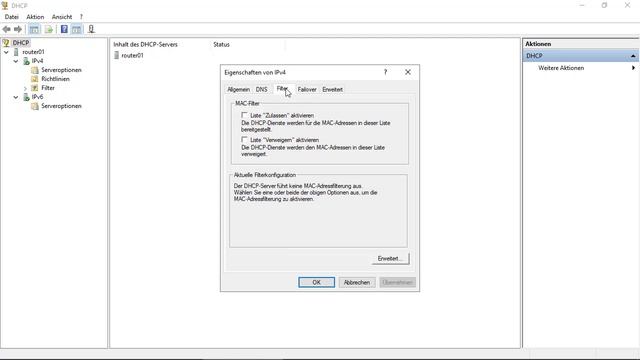
Task: Enable Liste "Verweigern" aktivieren checkbox
Action: [244, 140]
